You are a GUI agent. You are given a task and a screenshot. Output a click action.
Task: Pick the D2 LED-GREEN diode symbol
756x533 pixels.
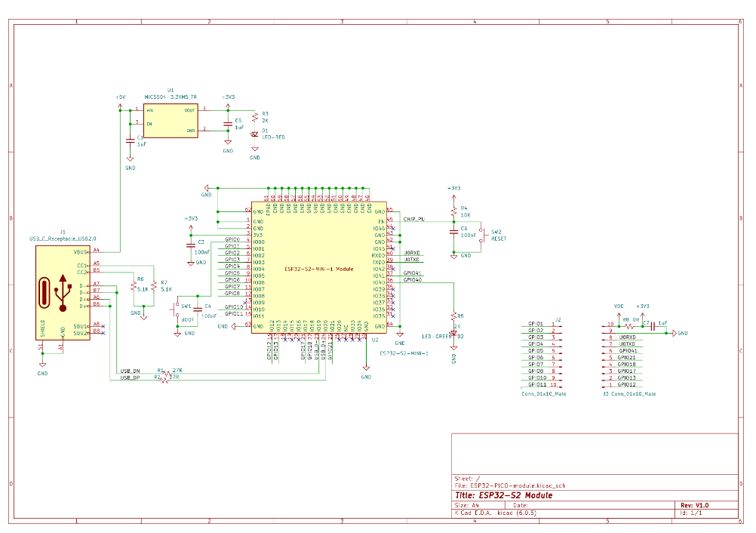[453, 333]
